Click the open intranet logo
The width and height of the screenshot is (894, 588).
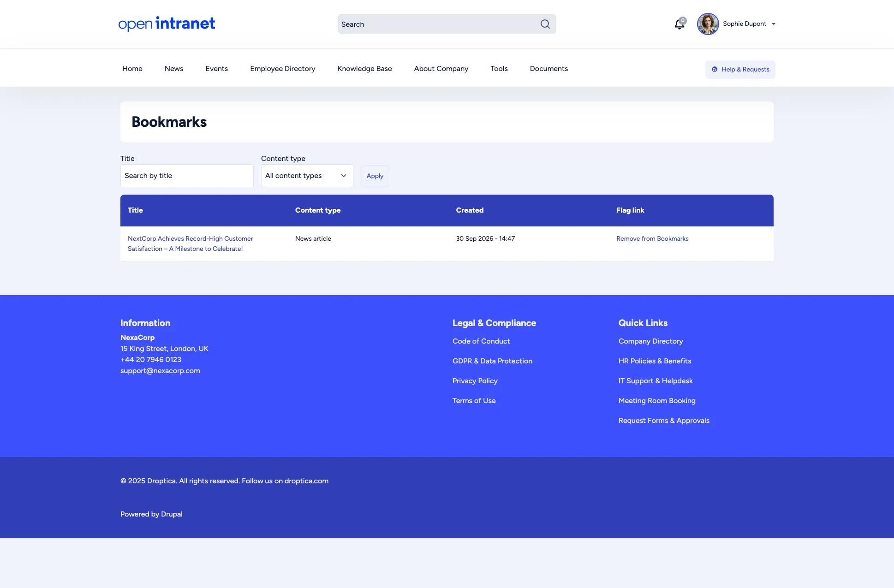tap(167, 24)
